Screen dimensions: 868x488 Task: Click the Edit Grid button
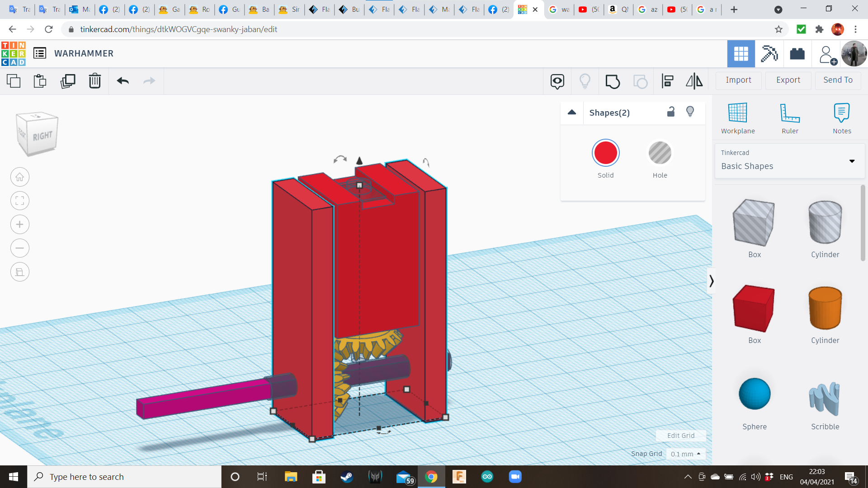coord(679,436)
